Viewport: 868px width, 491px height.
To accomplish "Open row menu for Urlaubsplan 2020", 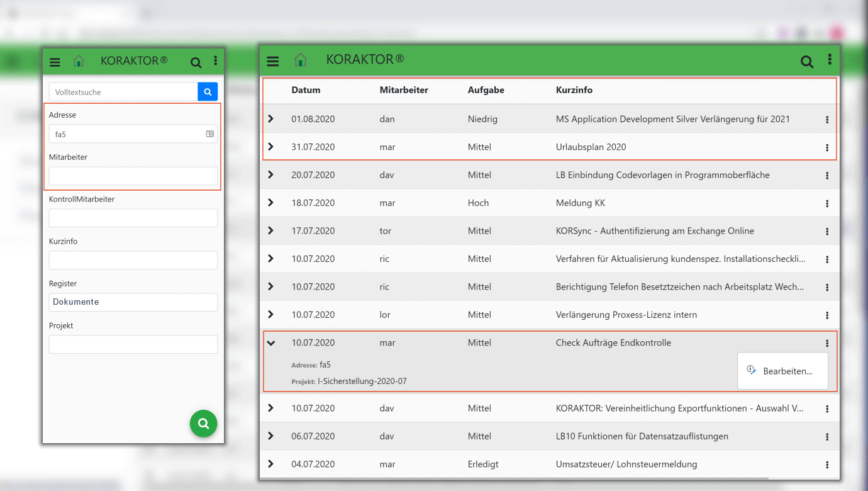I will click(x=826, y=148).
